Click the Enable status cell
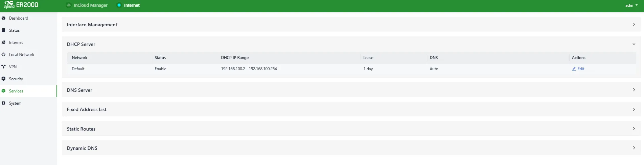The height and width of the screenshot is (165, 644). point(160,69)
